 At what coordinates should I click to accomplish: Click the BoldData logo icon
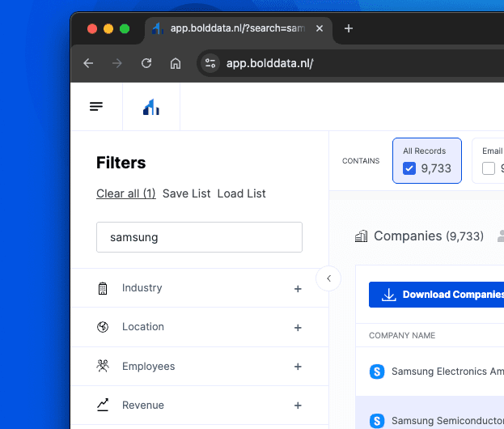(x=151, y=107)
